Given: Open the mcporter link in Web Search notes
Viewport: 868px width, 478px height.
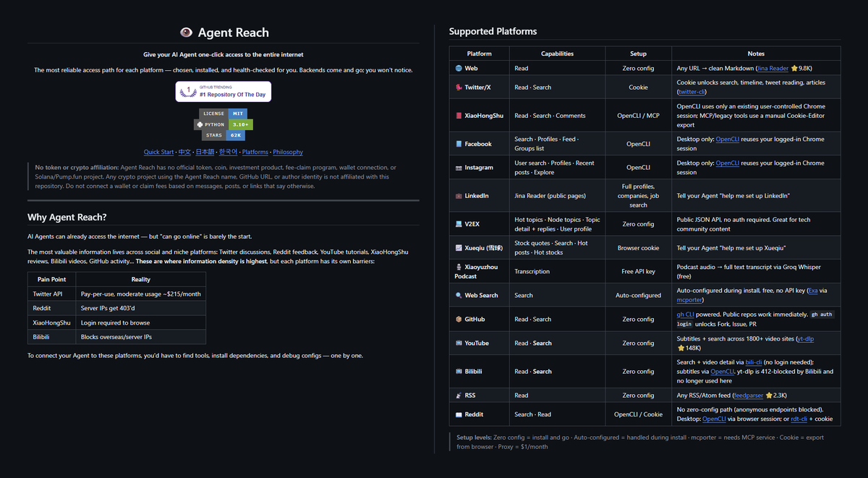Looking at the screenshot, I should coord(690,299).
